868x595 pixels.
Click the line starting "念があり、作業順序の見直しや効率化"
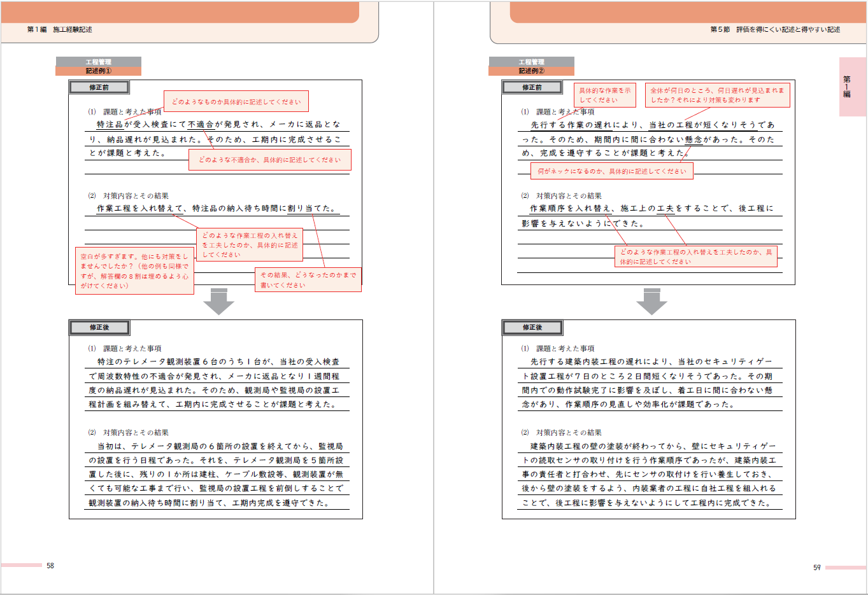629,404
